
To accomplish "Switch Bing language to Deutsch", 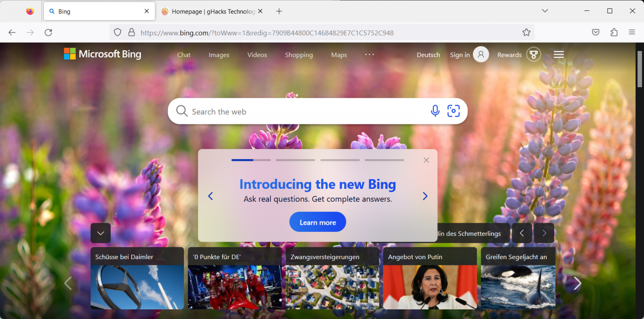I will (428, 54).
